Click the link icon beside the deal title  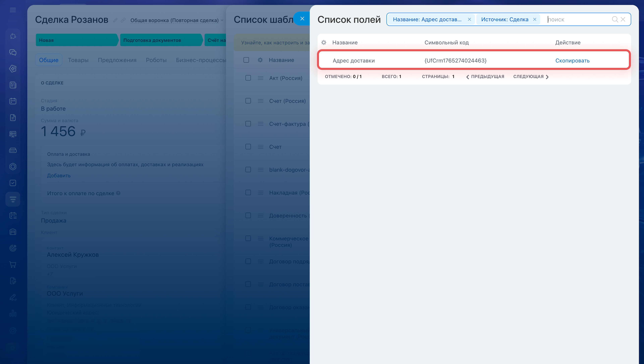tap(123, 20)
